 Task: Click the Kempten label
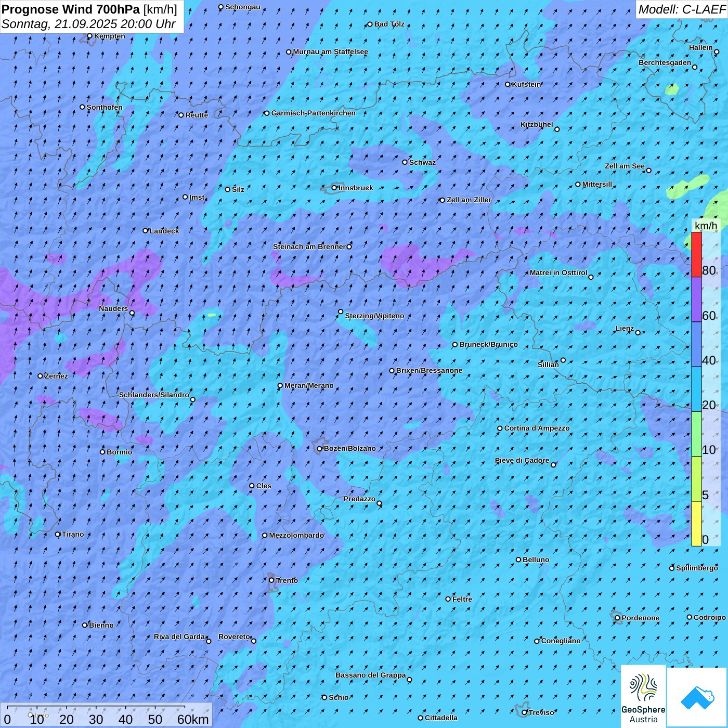click(110, 36)
